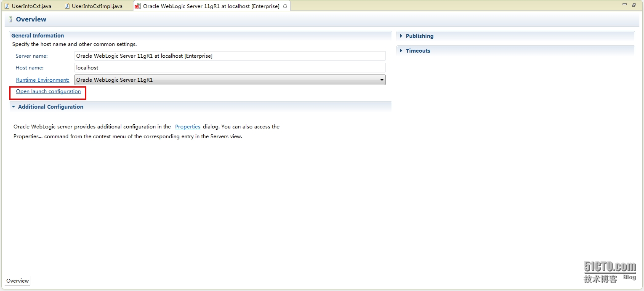Select the Overview bottom tab

[18, 281]
